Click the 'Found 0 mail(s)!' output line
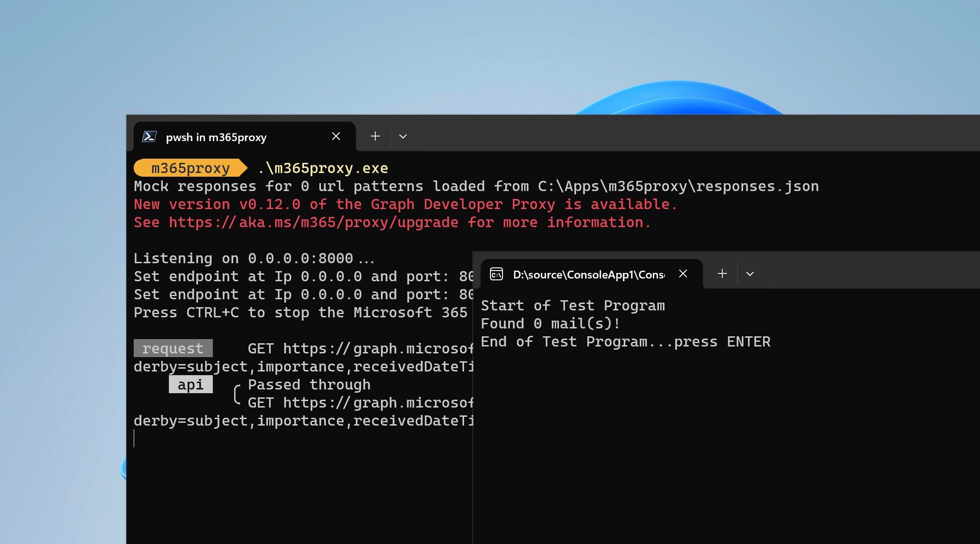The width and height of the screenshot is (980, 544). pyautogui.click(x=551, y=324)
